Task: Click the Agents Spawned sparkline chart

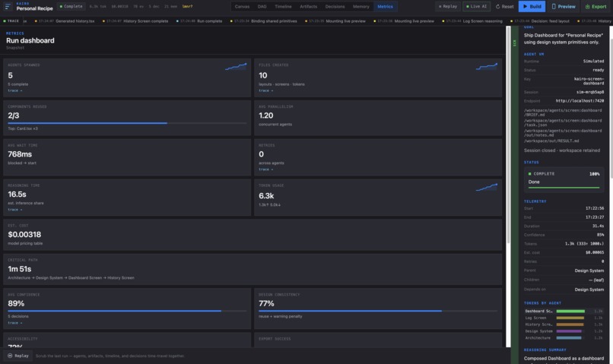Action: pyautogui.click(x=236, y=67)
